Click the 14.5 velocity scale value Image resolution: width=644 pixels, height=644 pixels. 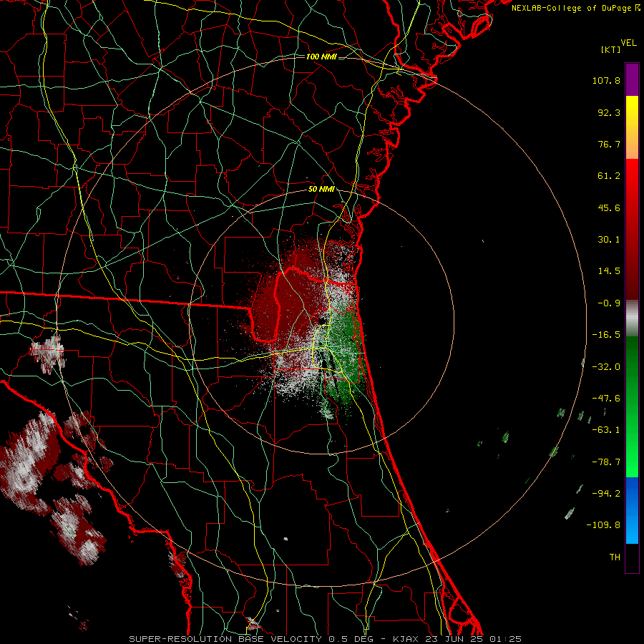click(609, 271)
